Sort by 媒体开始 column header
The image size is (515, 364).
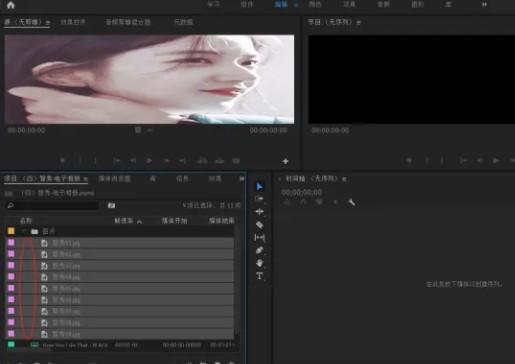(x=174, y=221)
